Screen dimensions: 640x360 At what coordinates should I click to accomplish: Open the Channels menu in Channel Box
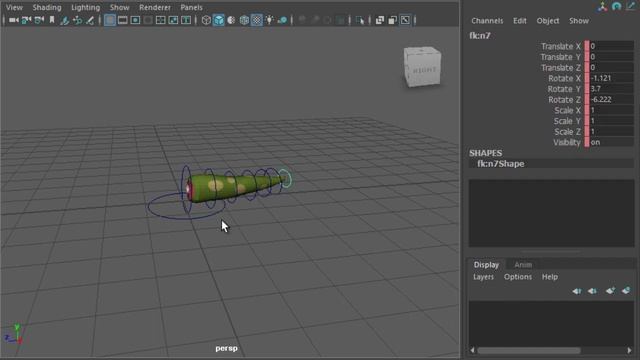[487, 21]
